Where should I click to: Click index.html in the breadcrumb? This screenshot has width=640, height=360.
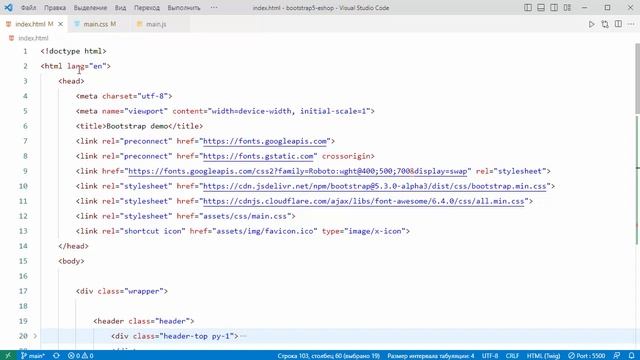33,38
